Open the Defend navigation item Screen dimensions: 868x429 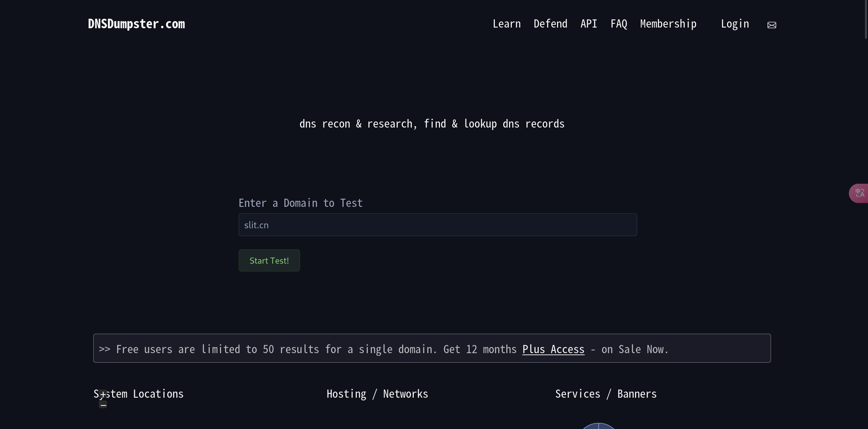coord(550,24)
